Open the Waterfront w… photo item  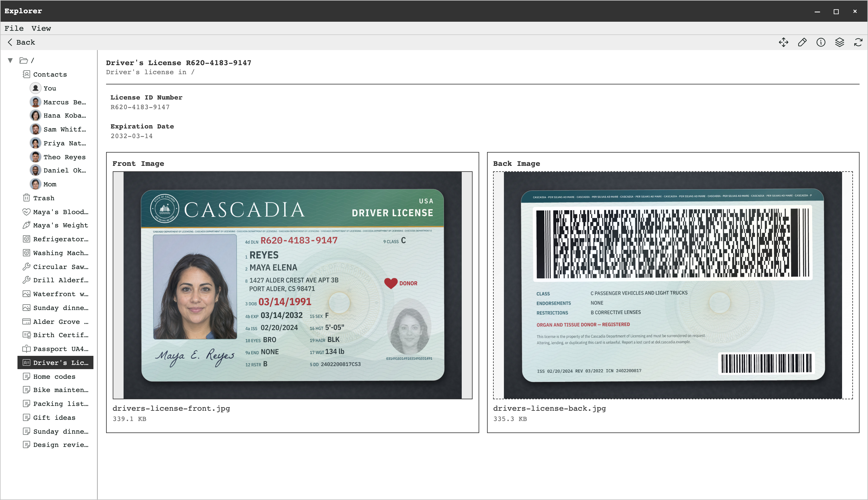[x=55, y=294]
